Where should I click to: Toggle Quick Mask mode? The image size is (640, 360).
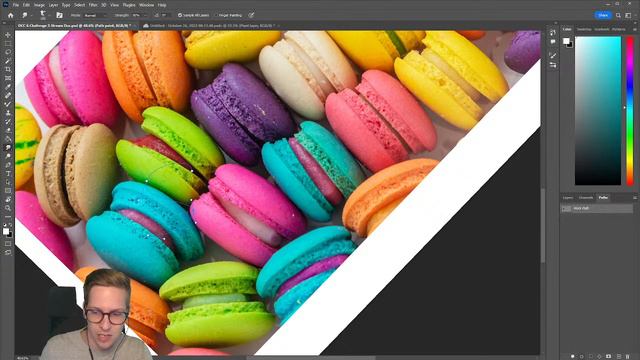(x=8, y=244)
